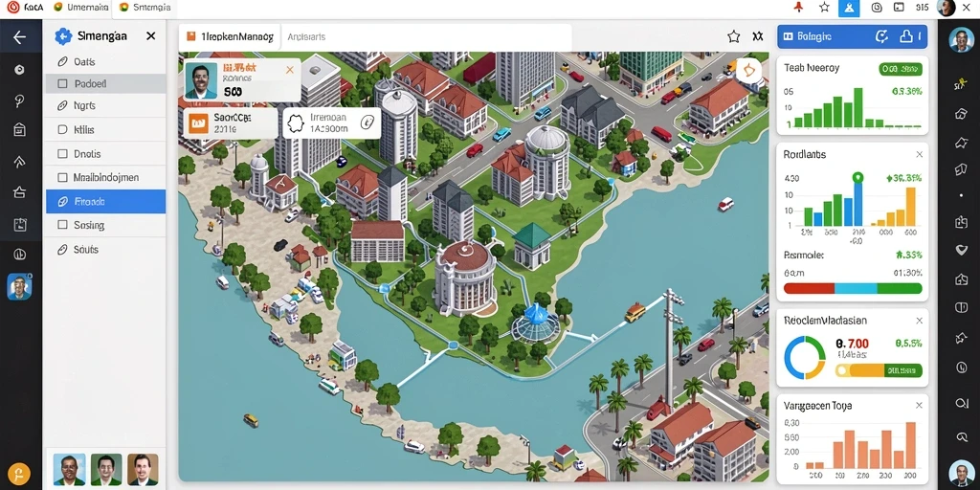The width and height of the screenshot is (980, 490).
Task: Click the orange round button at left sidebar bottom
Action: click(x=19, y=473)
